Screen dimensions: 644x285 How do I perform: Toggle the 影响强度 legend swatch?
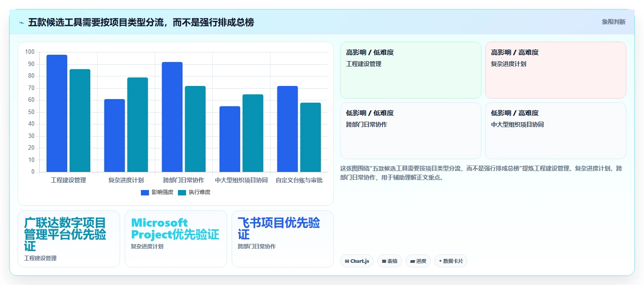pos(145,193)
